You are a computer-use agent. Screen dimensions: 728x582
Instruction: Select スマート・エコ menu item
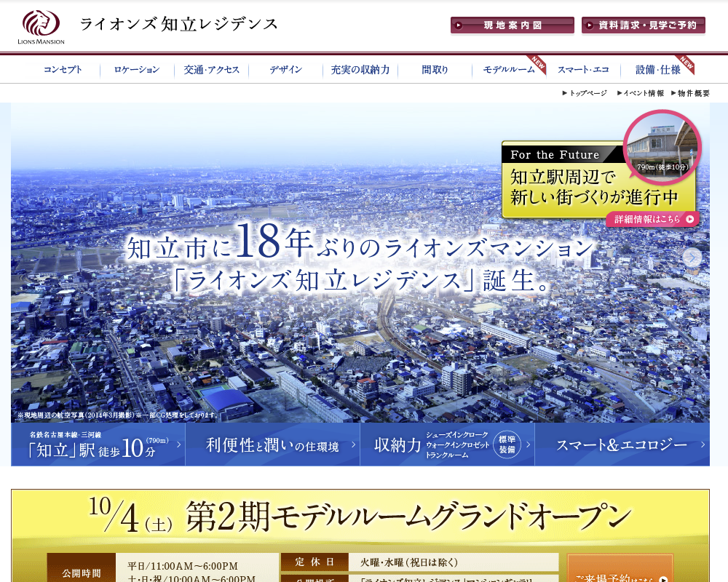click(x=583, y=70)
